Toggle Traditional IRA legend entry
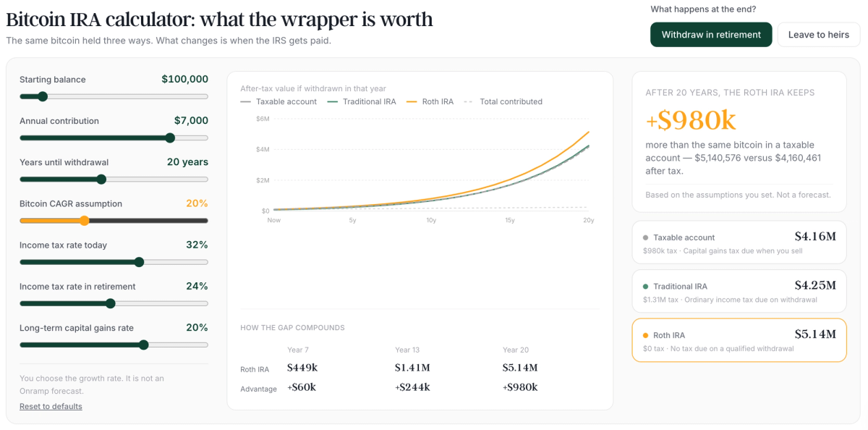The width and height of the screenshot is (868, 430). pyautogui.click(x=362, y=101)
